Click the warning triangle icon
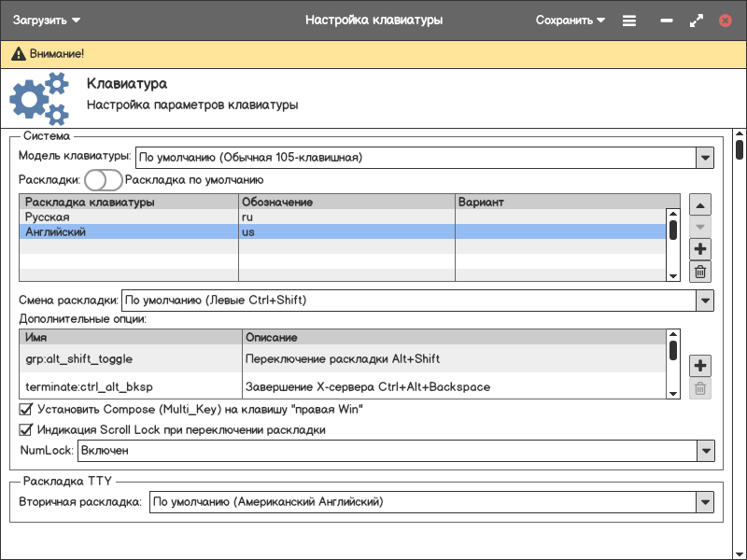 click(x=18, y=55)
